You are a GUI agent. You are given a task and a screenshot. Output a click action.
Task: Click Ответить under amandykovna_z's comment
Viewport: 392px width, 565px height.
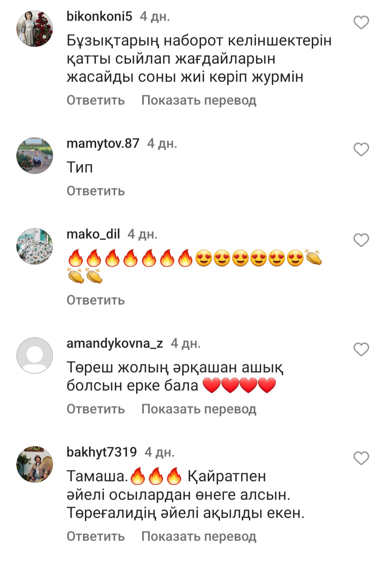(96, 409)
